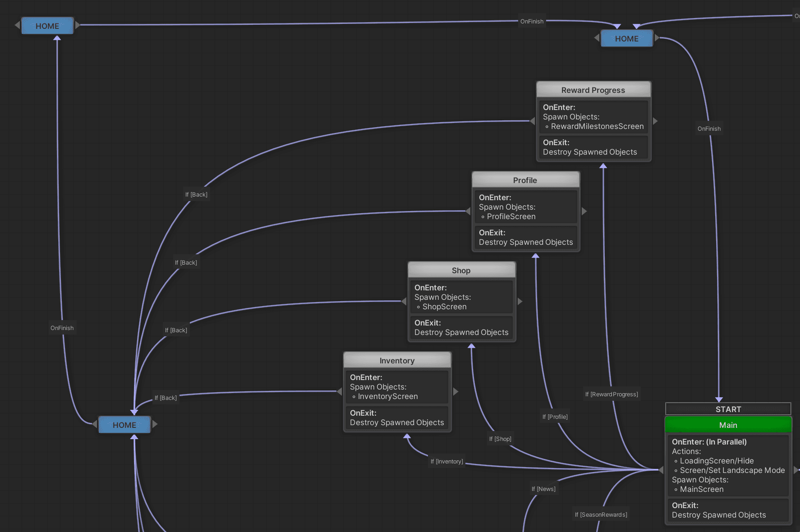Click the Inventory node header
Viewport: 800px width, 532px height.
tap(397, 360)
